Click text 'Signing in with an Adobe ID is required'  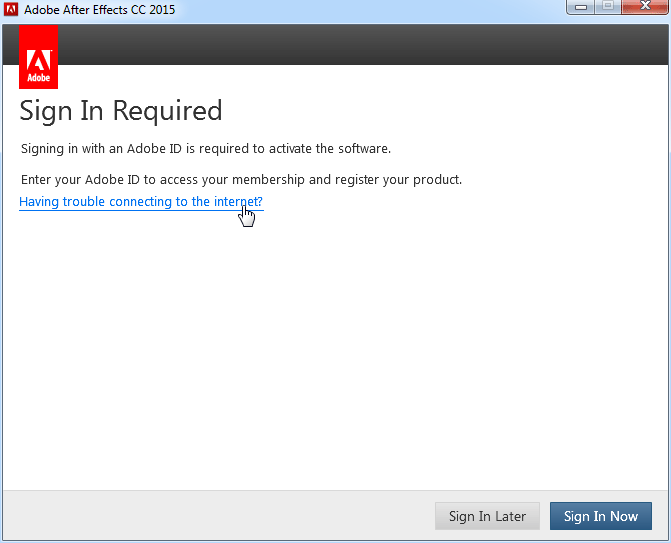coord(135,148)
